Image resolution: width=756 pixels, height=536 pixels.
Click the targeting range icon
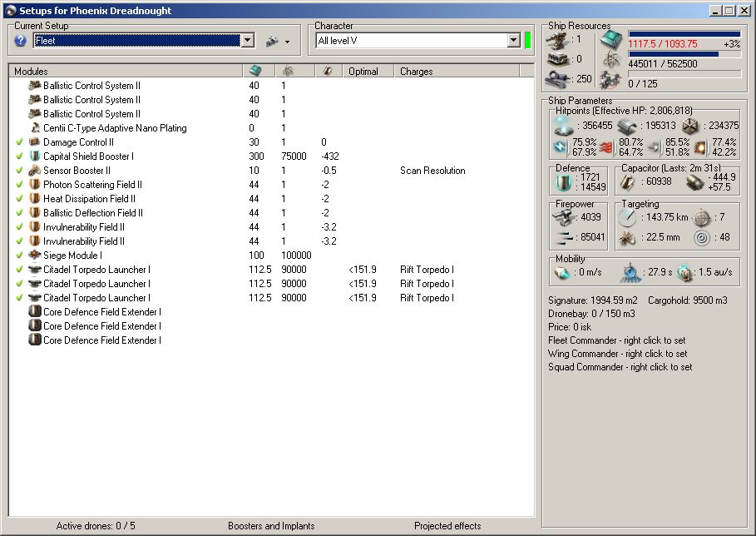pos(627,217)
